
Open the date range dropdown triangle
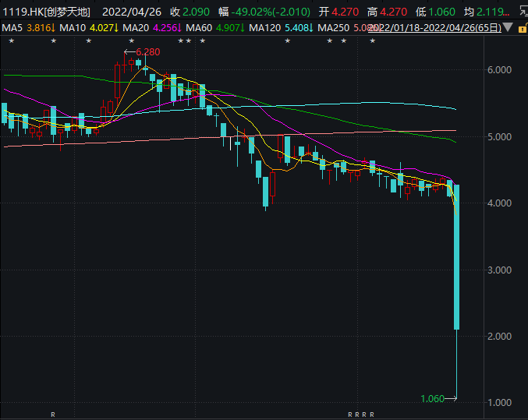508,27
